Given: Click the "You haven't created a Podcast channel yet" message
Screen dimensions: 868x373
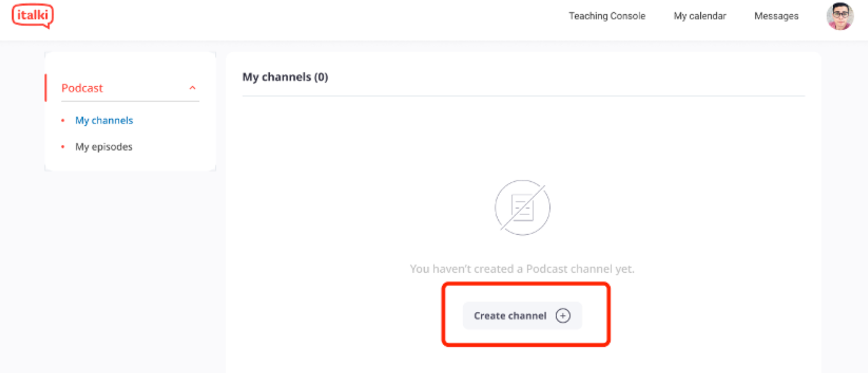Looking at the screenshot, I should pyautogui.click(x=522, y=269).
